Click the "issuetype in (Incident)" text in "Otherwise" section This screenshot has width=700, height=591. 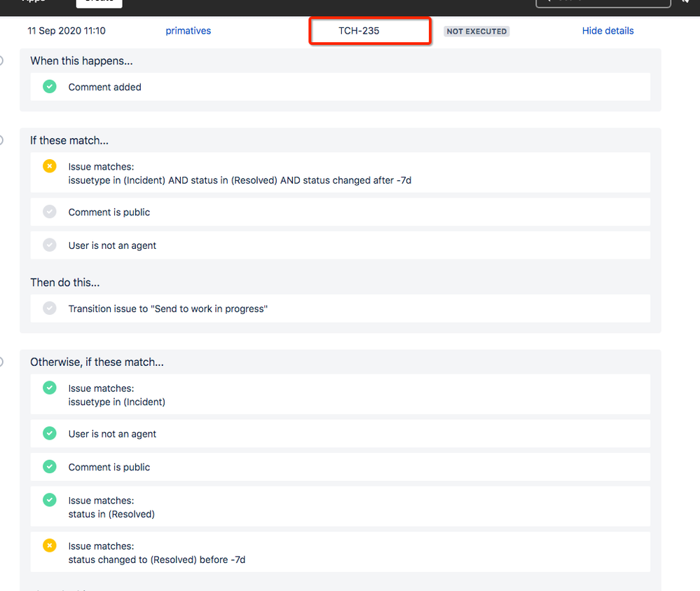[116, 402]
